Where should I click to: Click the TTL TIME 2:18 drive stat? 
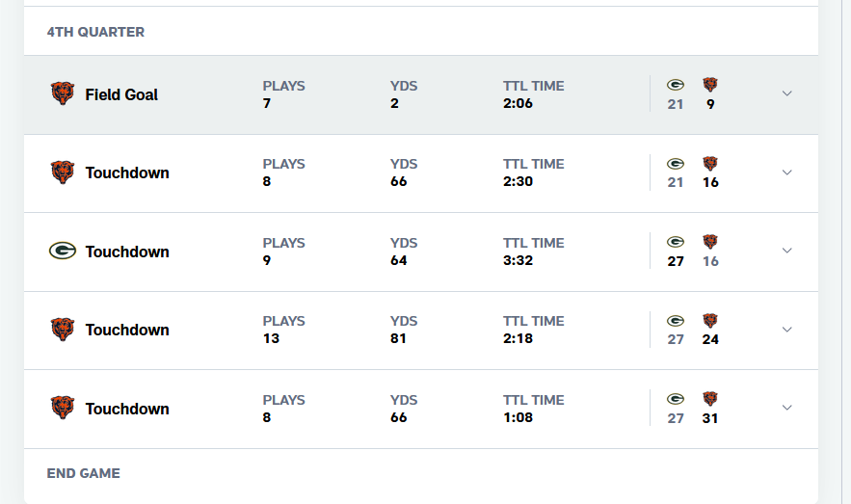534,330
